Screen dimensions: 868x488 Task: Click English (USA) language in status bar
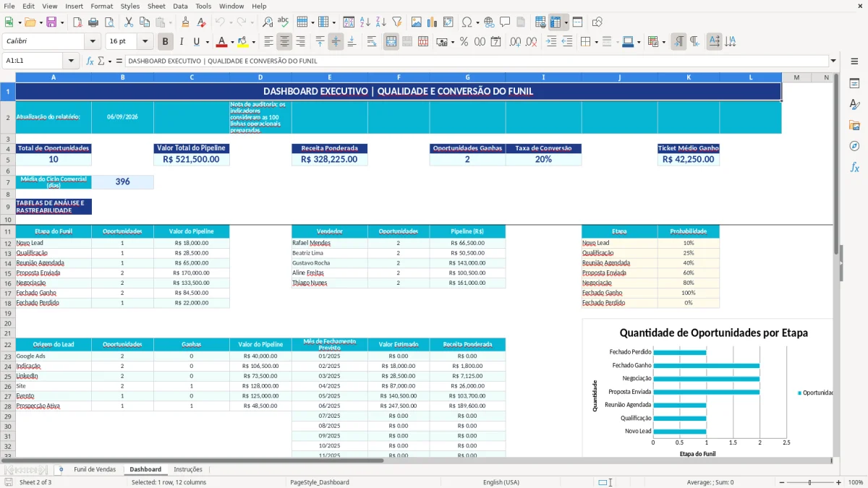(x=501, y=482)
